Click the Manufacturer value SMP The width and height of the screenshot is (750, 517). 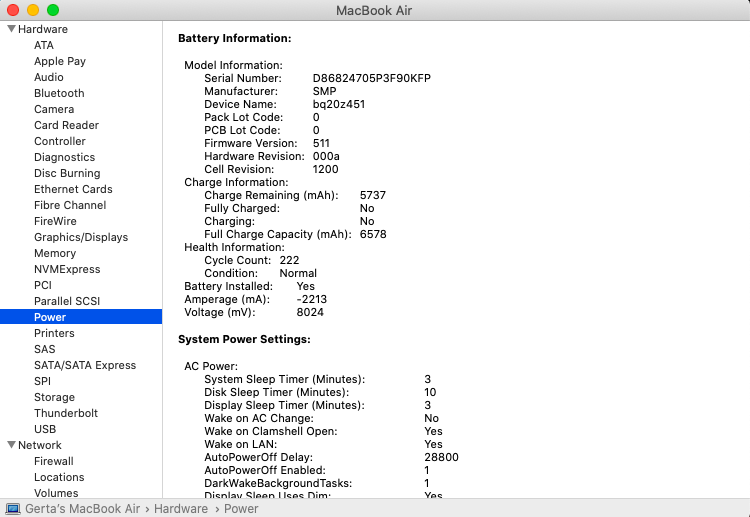[x=324, y=91]
